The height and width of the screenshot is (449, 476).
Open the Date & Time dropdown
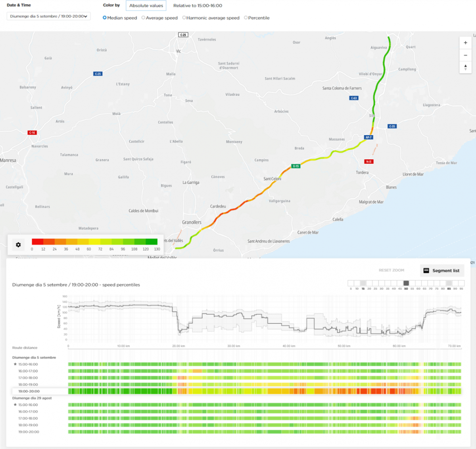(x=48, y=16)
